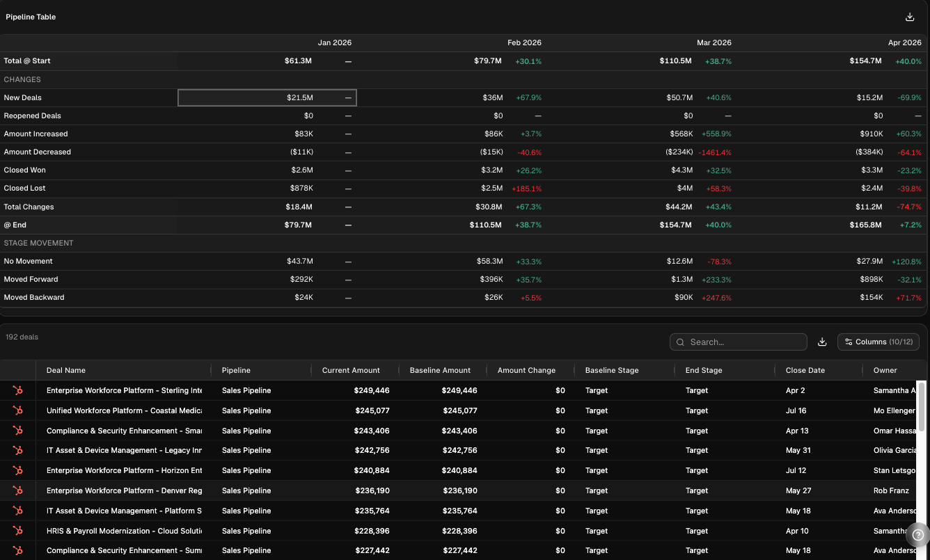Click HubSpot icon for Denver deal row

[18, 490]
